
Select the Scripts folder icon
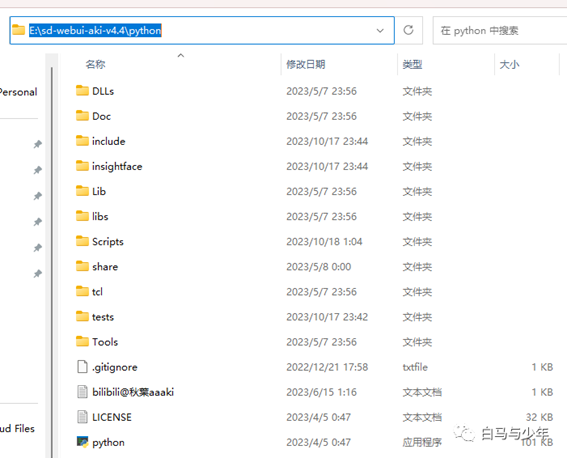[82, 241]
